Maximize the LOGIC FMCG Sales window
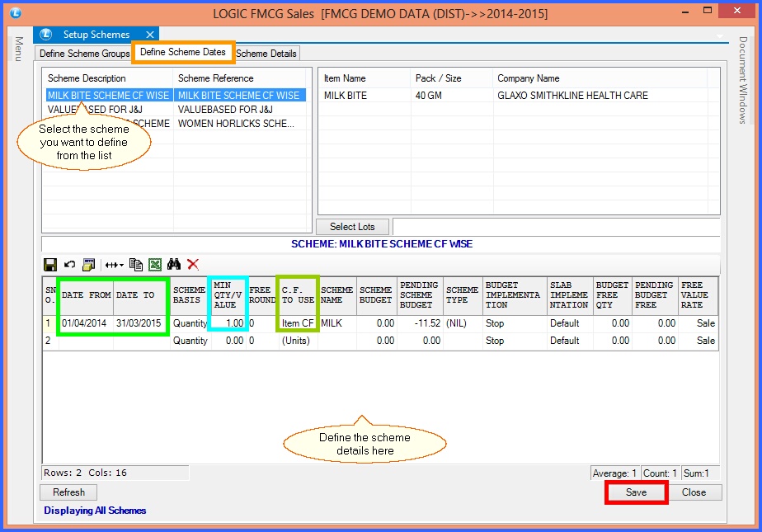The image size is (762, 532). click(708, 10)
